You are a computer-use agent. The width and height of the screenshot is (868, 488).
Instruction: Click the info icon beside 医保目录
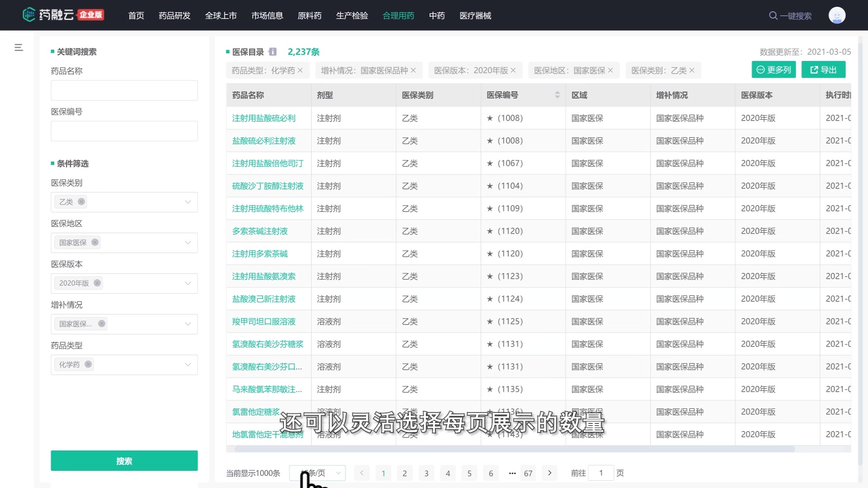tap(273, 52)
